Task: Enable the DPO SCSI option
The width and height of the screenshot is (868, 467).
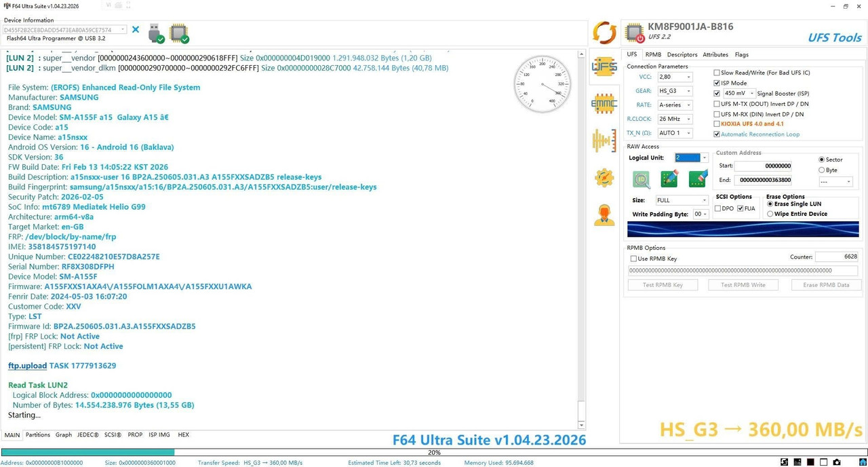Action: pyautogui.click(x=718, y=208)
